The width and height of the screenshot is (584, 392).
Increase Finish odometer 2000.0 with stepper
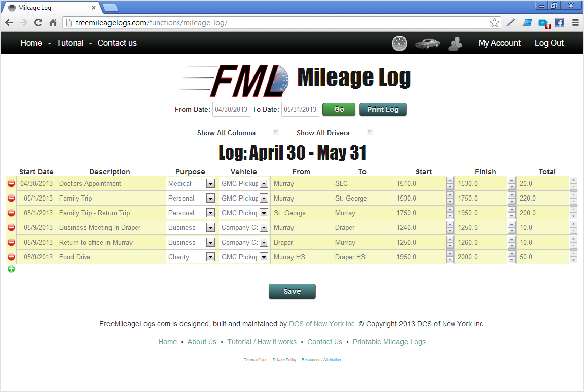coord(512,254)
